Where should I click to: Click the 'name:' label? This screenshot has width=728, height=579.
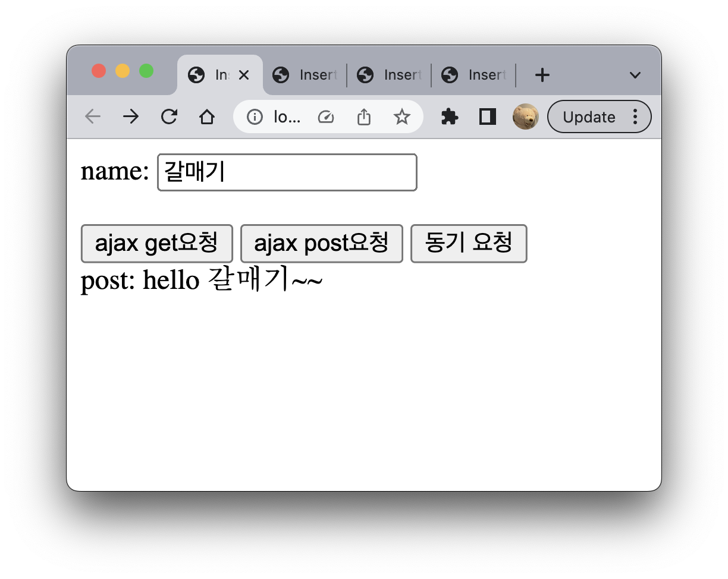115,172
